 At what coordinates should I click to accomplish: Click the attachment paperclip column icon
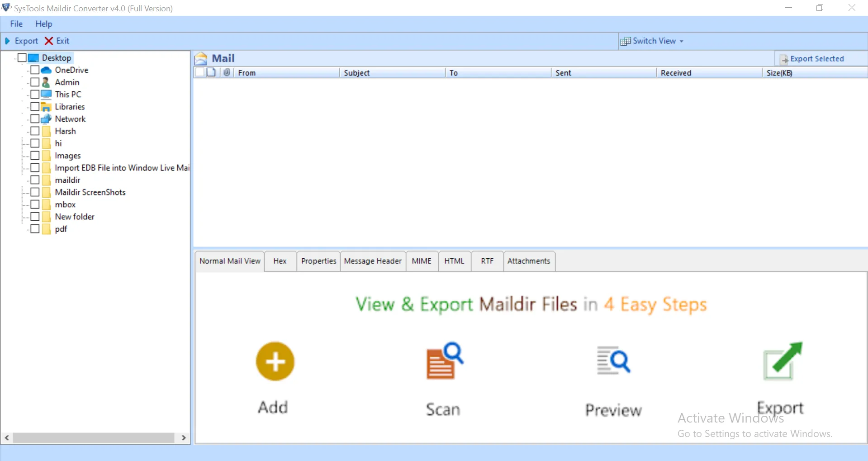click(227, 72)
